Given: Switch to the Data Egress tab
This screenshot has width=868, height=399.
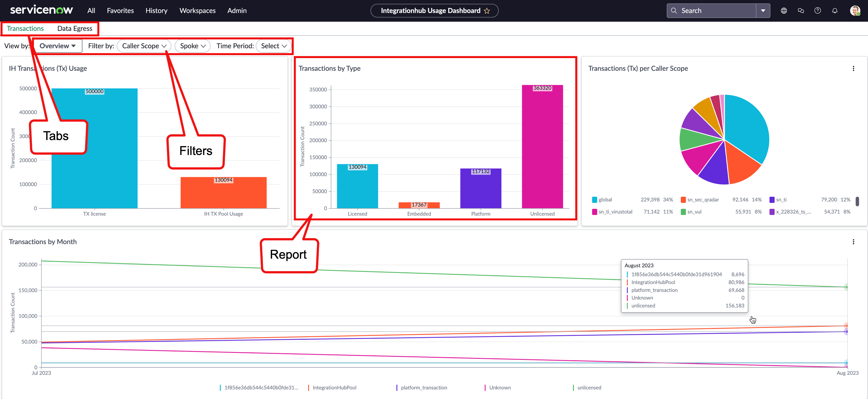Looking at the screenshot, I should [x=75, y=29].
